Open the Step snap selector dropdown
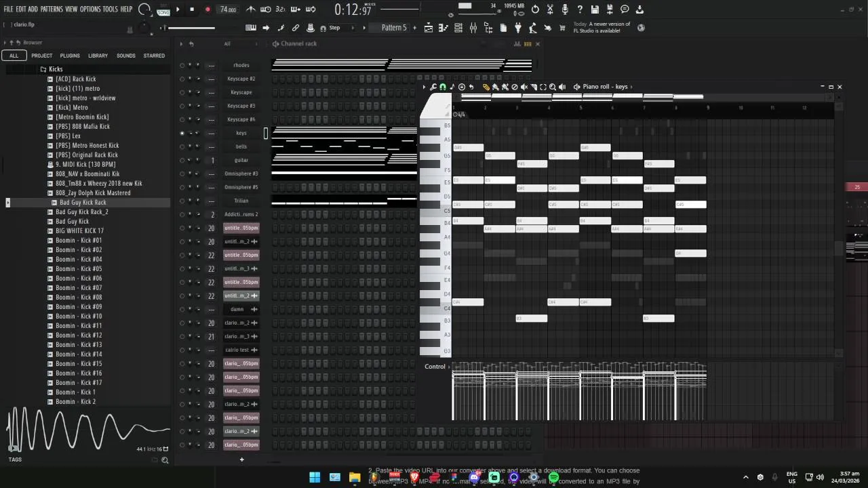868x488 pixels. (340, 28)
